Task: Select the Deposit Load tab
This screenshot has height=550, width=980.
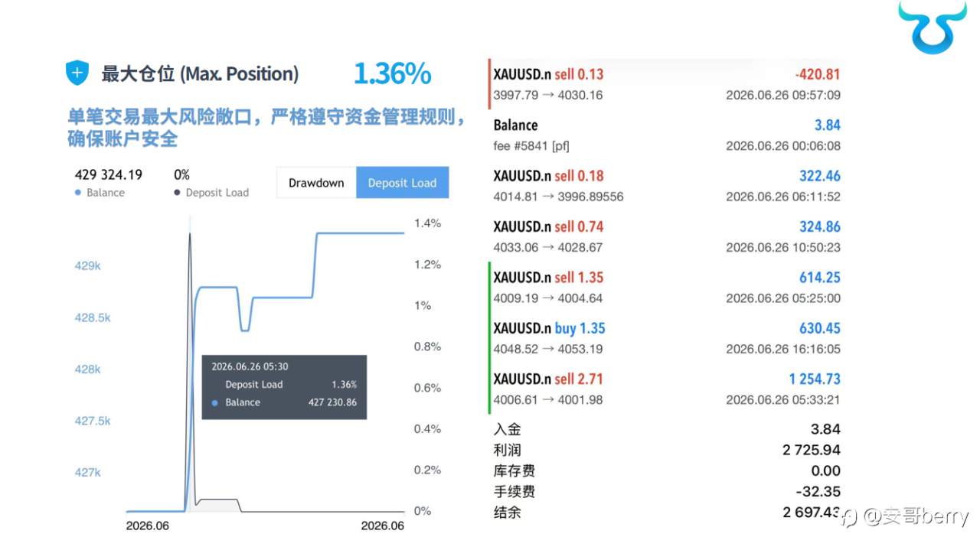Action: coord(402,183)
